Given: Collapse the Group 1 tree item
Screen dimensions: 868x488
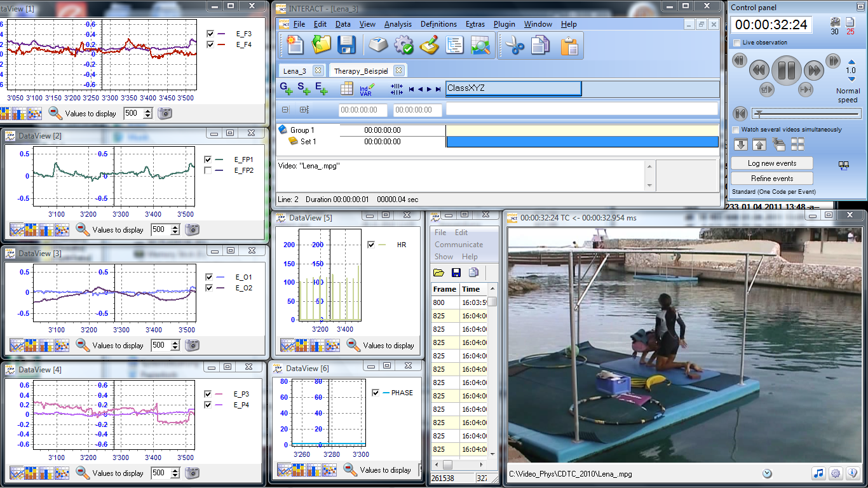Looking at the screenshot, I should 283,130.
